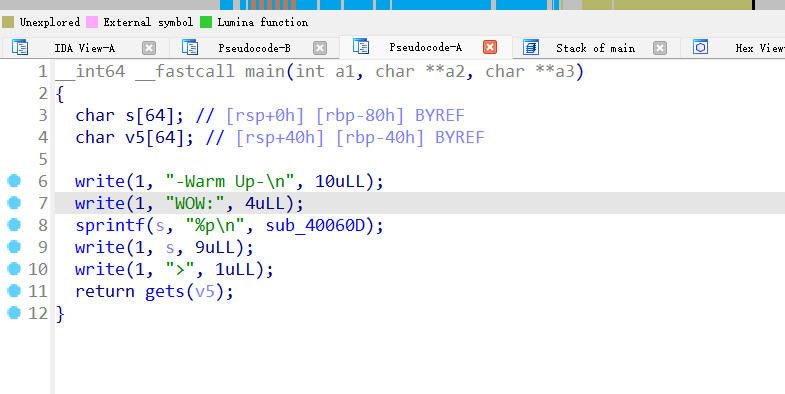Close the Stack of main tab
785x394 pixels.
click(660, 48)
